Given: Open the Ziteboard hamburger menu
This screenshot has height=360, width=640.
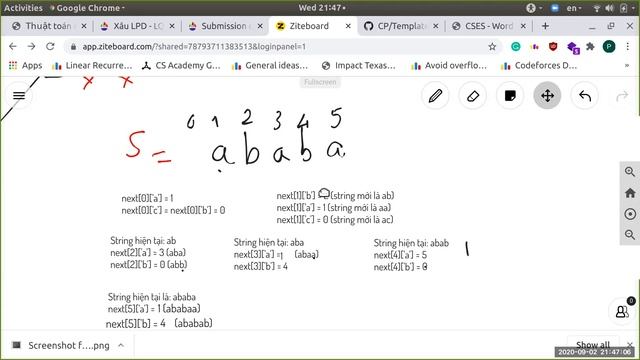Looking at the screenshot, I should (19, 96).
